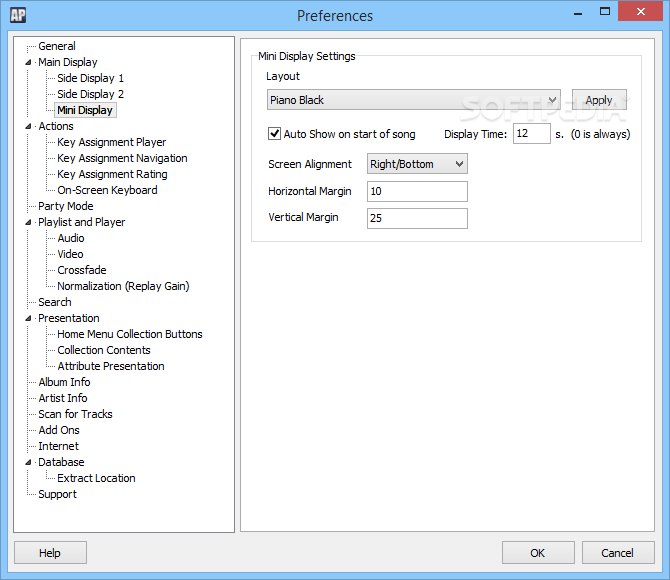Open the Piano Black layout dropdown
The width and height of the screenshot is (670, 580).
(x=414, y=100)
